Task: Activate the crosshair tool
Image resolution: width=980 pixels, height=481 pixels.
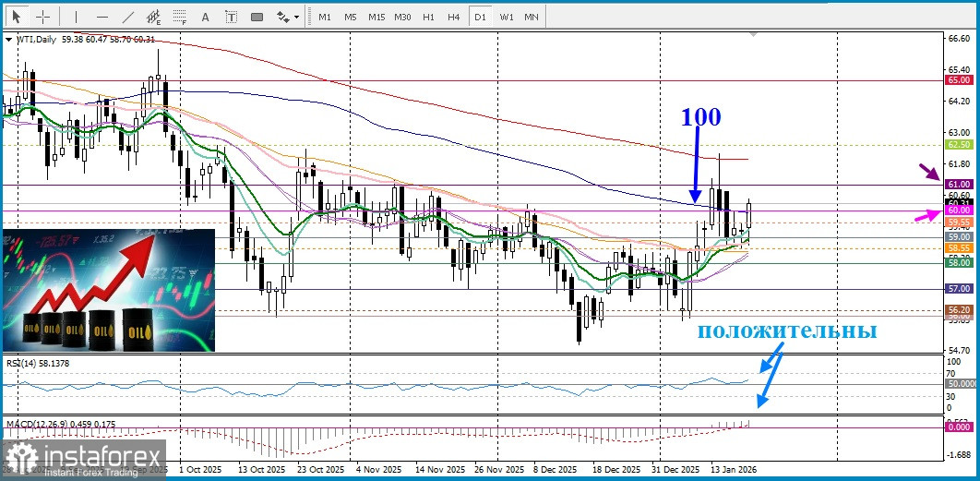Action: pos(43,17)
